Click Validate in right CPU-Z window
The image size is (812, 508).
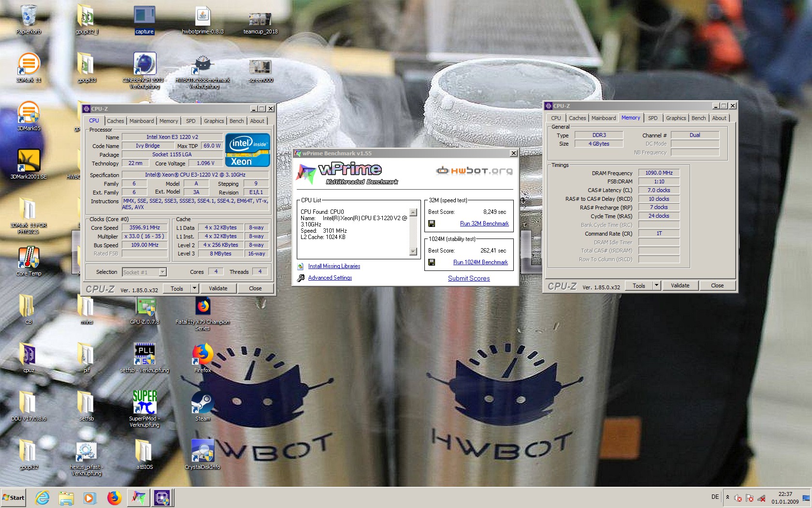[x=680, y=285]
